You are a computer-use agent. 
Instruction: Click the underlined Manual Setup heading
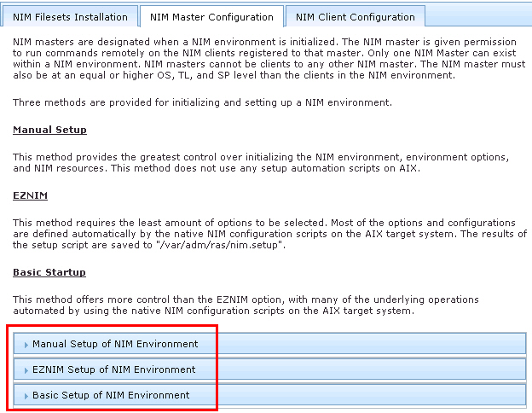[49, 130]
